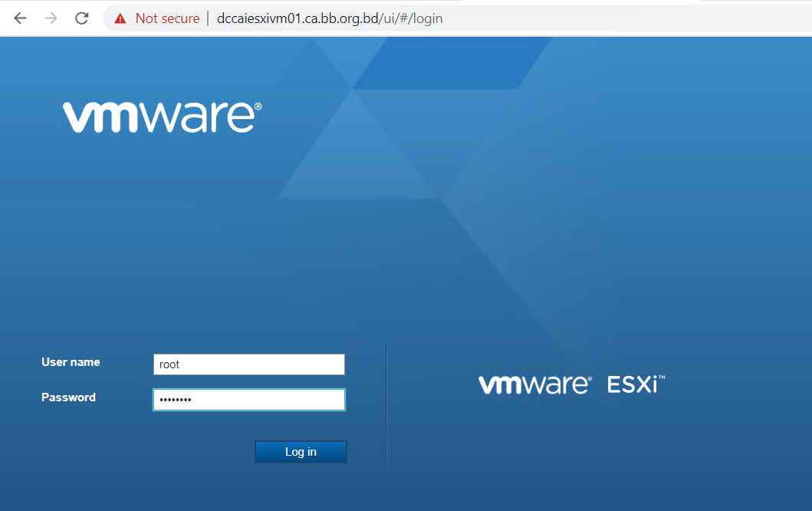The height and width of the screenshot is (511, 812).
Task: Open the Not secure warning triangle icon
Action: point(120,18)
